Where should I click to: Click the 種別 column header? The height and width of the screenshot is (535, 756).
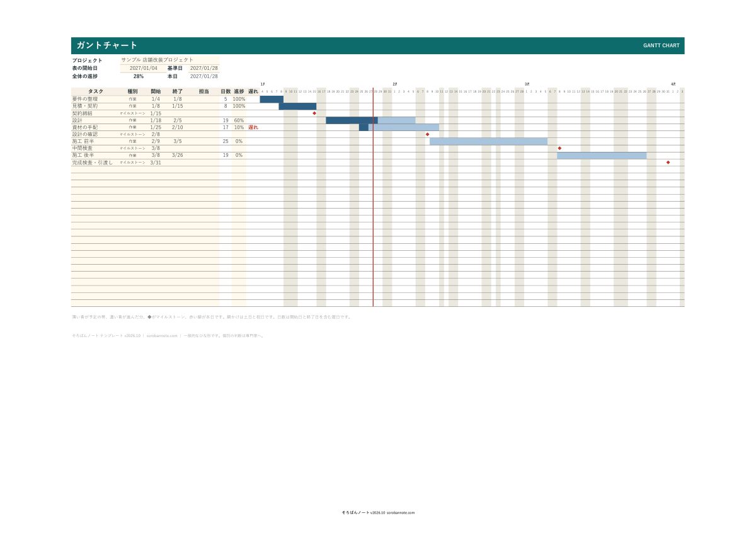[x=132, y=91]
